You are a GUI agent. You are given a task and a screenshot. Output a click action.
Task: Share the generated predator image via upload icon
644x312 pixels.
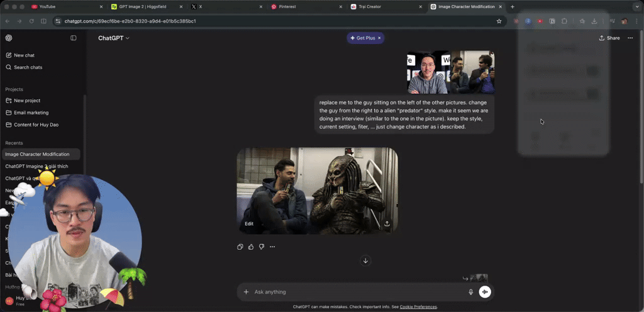[387, 224]
